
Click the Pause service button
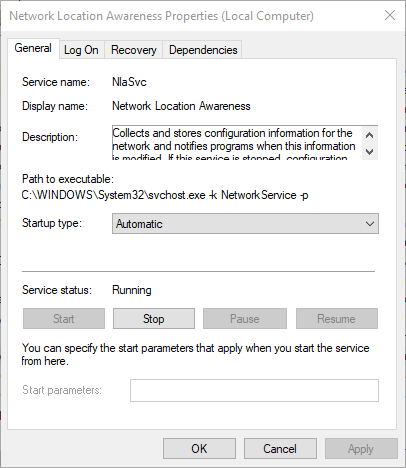(x=245, y=319)
